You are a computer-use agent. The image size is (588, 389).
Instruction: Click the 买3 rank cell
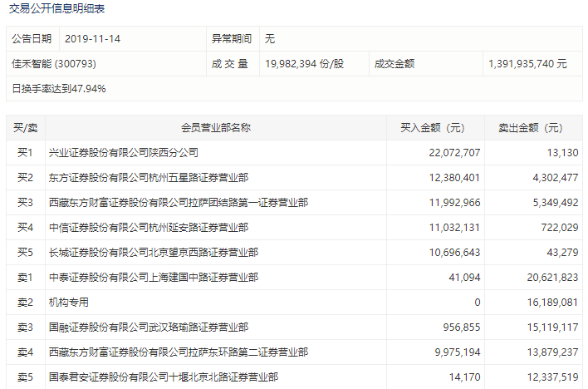pos(26,203)
